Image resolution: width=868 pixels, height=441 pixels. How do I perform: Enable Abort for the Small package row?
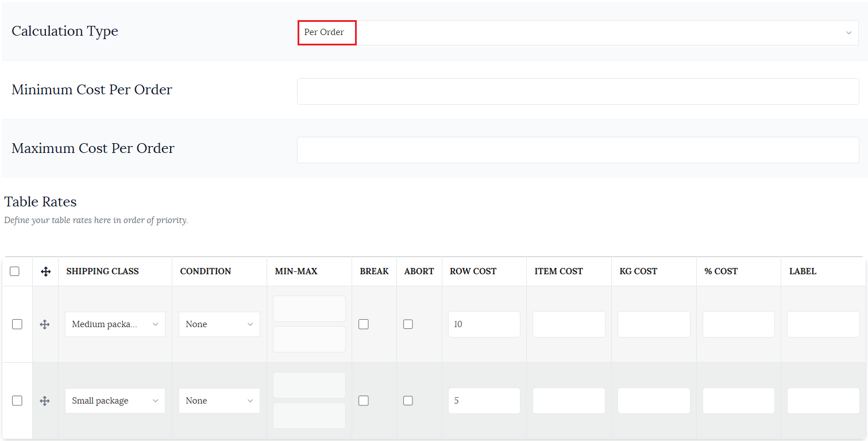(408, 401)
